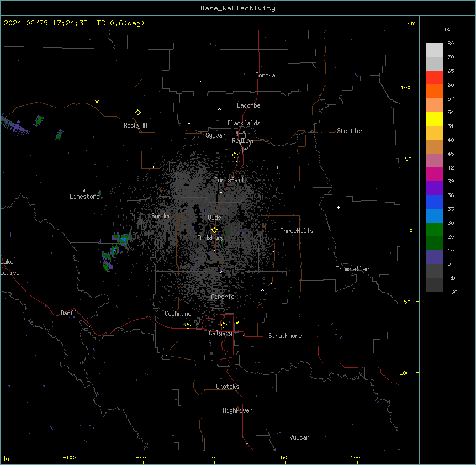Click the Airdrie city label
Viewport: 476px width, 465px height.
coord(223,297)
